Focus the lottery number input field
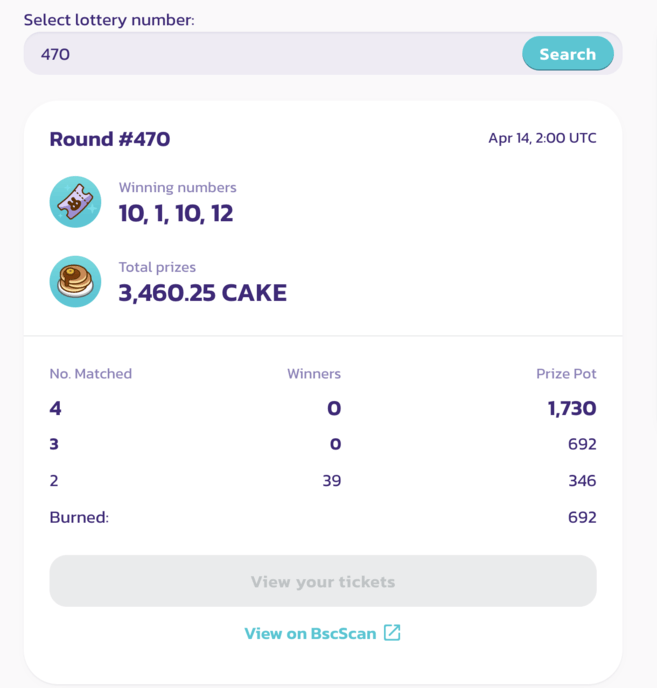 pyautogui.click(x=270, y=54)
